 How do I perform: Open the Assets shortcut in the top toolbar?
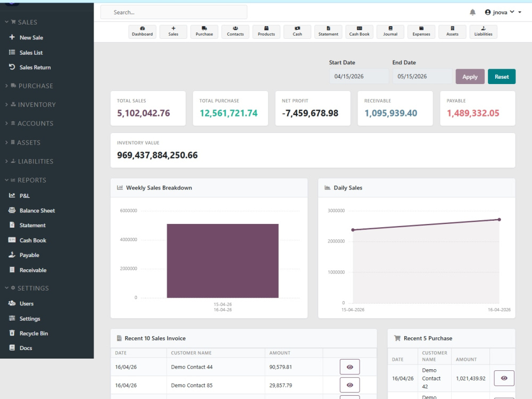point(452,31)
